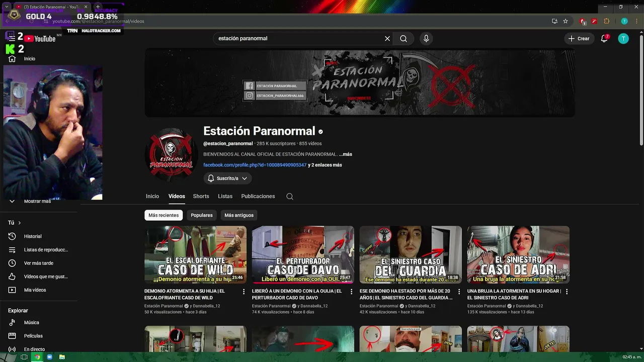Switch to the Listas channel tab

coord(225,197)
